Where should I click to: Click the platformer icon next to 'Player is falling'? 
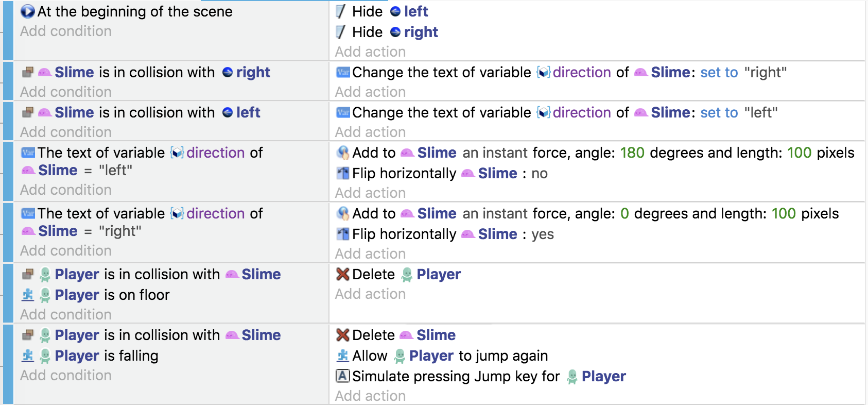click(x=28, y=356)
